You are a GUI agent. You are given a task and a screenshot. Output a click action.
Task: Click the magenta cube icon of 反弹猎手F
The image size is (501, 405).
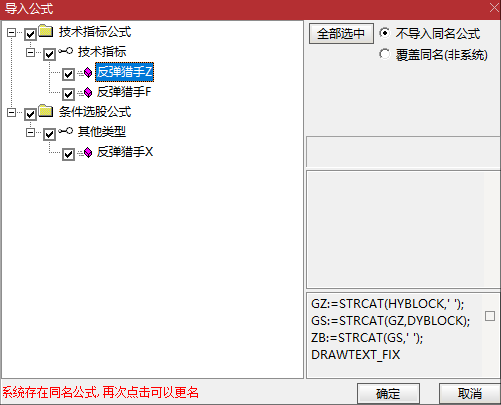click(88, 92)
